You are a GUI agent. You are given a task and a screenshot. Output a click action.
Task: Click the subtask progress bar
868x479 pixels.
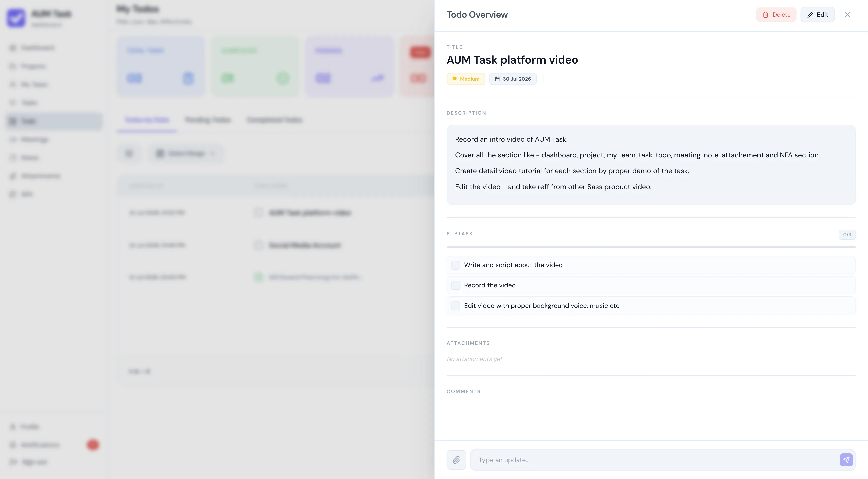pos(651,247)
